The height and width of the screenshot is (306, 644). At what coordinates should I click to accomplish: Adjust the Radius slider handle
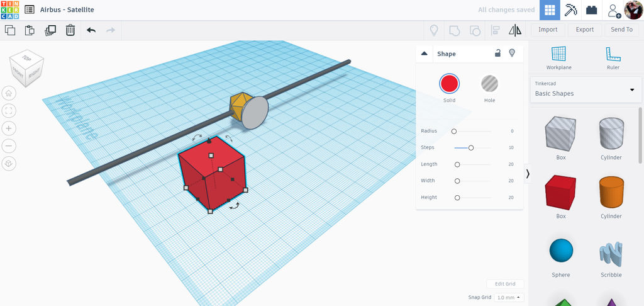click(x=454, y=131)
